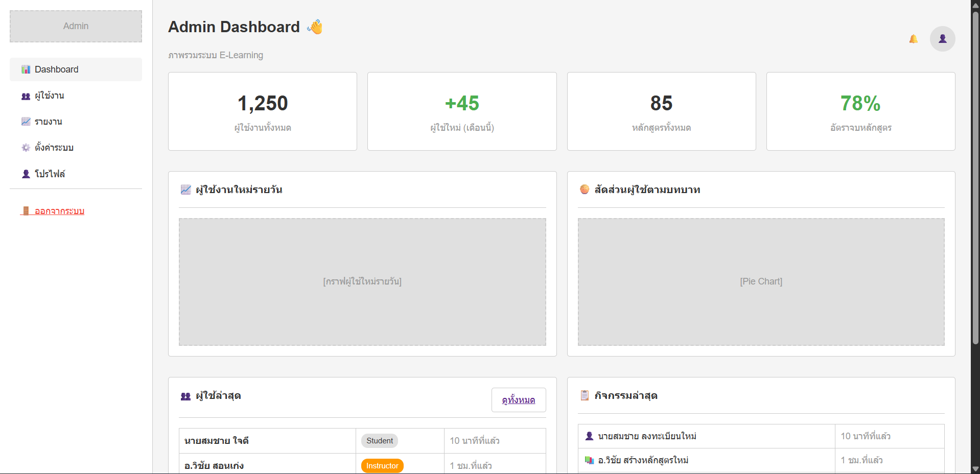Viewport: 980px width, 474px height.
Task: Click the ออกจากระบบ logout link
Action: click(x=59, y=211)
